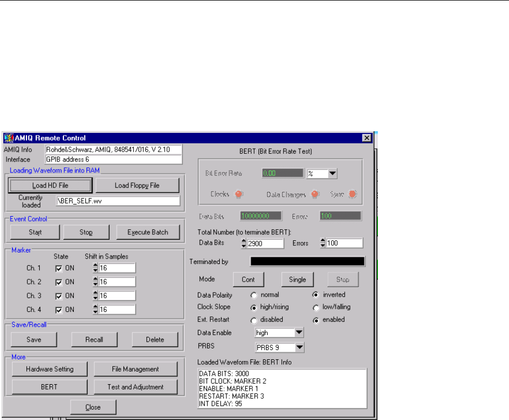Toggle the Ch. 1 marker ON checkbox
The height and width of the screenshot is (420, 509).
(59, 268)
